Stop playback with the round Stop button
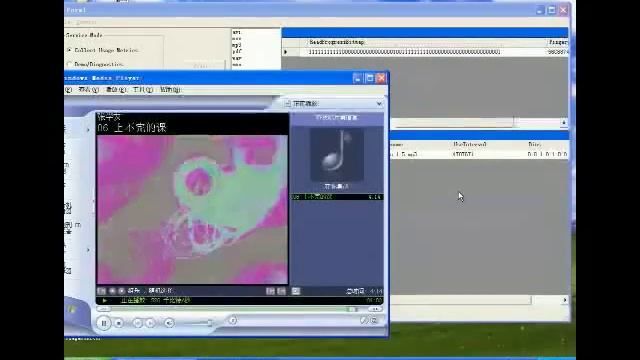640x360 pixels. pyautogui.click(x=119, y=323)
